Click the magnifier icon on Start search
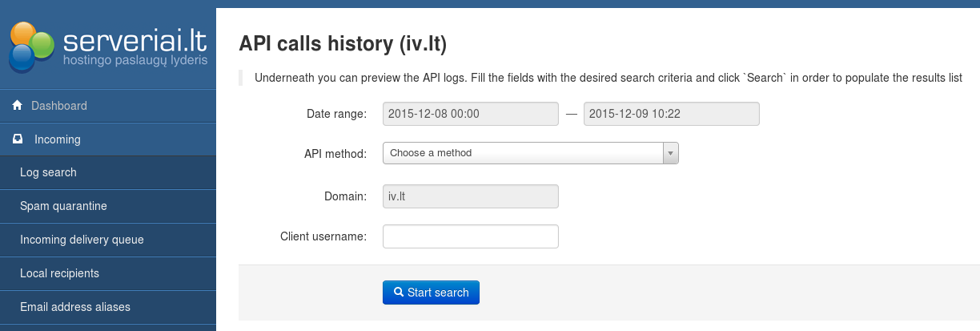980x331 pixels. (x=398, y=293)
